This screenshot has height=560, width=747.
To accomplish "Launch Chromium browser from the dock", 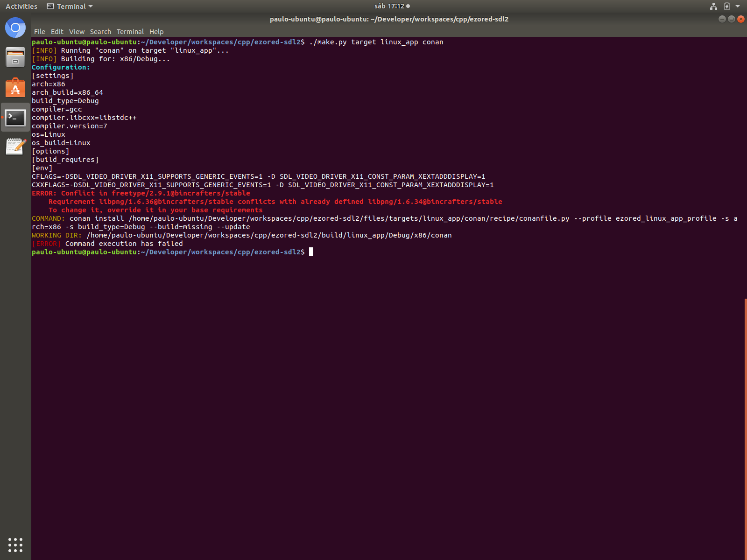I will click(x=15, y=28).
